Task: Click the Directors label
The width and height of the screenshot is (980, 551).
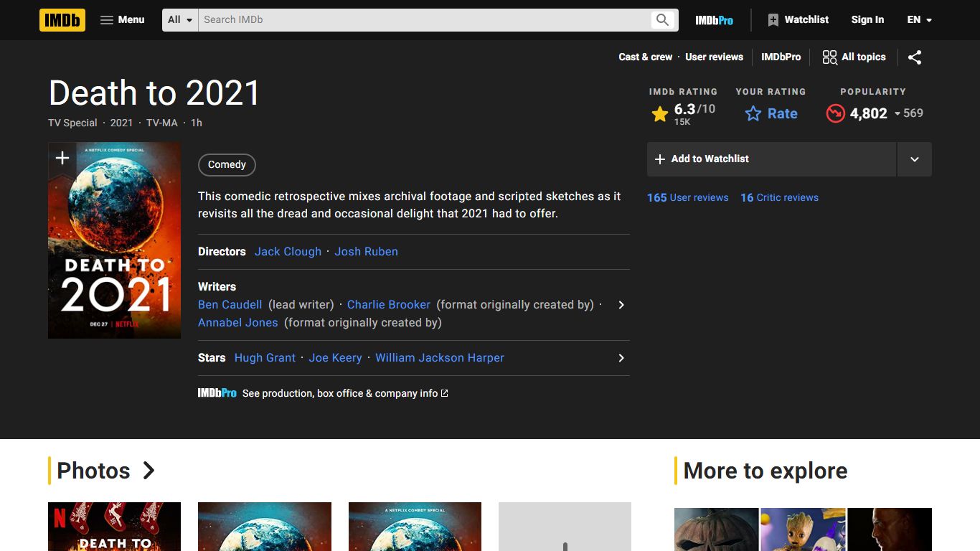Action: click(x=222, y=252)
